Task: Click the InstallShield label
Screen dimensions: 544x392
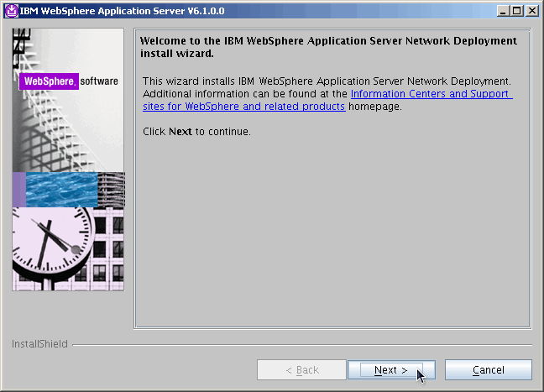Action: pos(39,344)
